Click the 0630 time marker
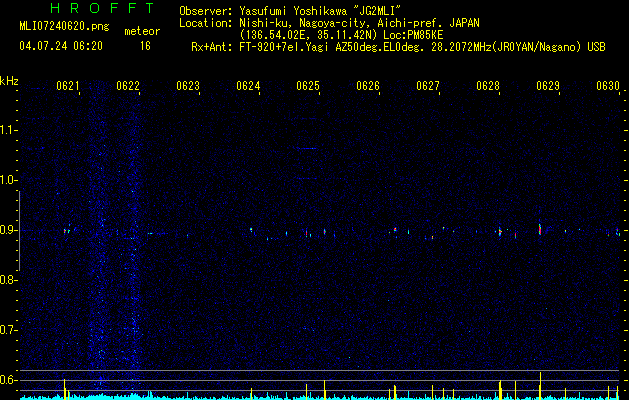The height and width of the screenshot is (400, 629). coord(608,86)
